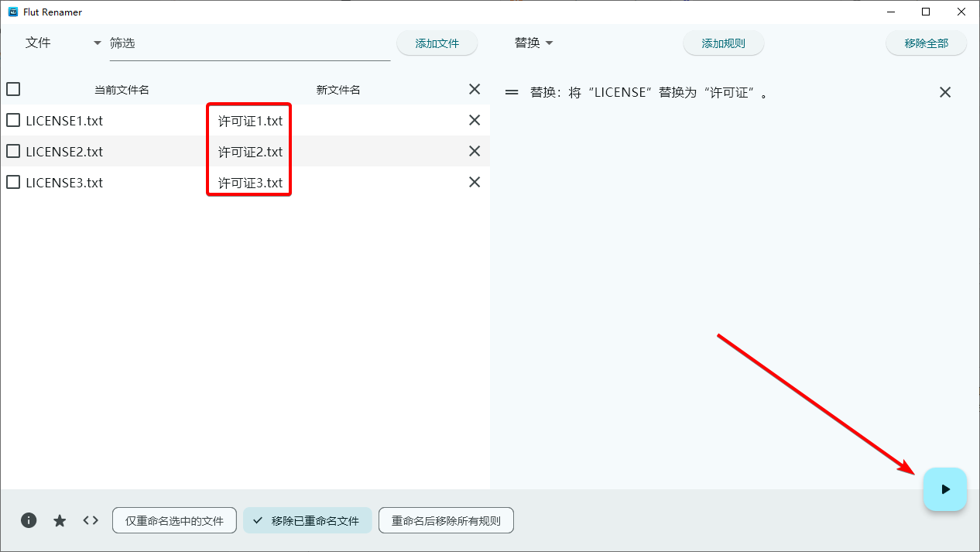Image resolution: width=980 pixels, height=552 pixels.
Task: Focus the 筛选 filter input field
Action: [248, 43]
